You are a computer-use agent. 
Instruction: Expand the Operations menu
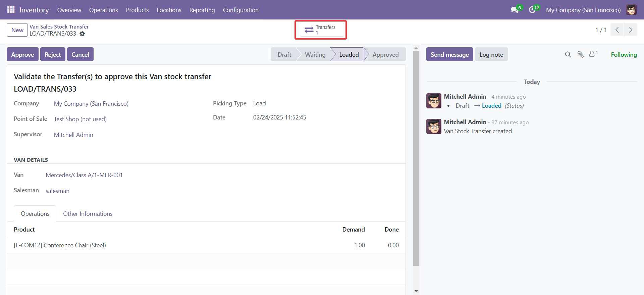pos(103,10)
